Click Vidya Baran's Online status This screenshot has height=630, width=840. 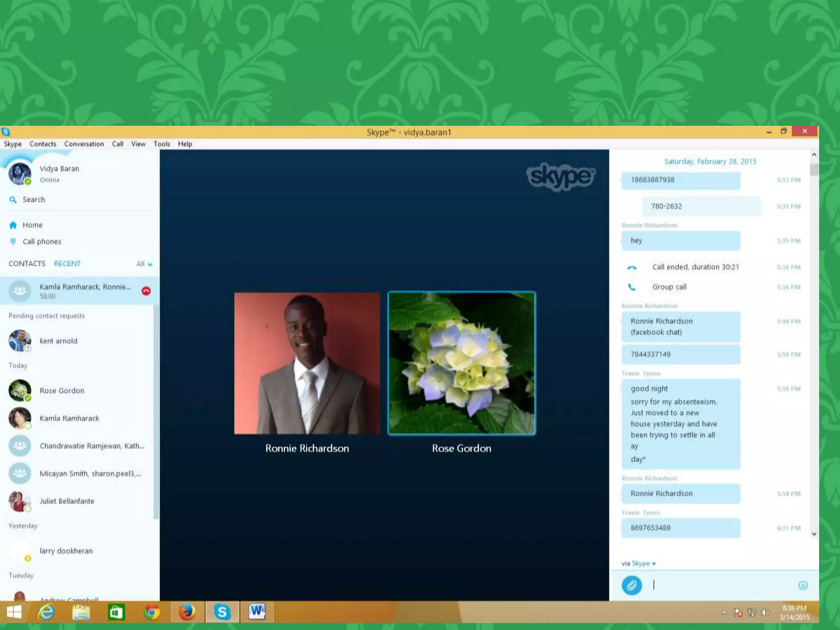[50, 180]
